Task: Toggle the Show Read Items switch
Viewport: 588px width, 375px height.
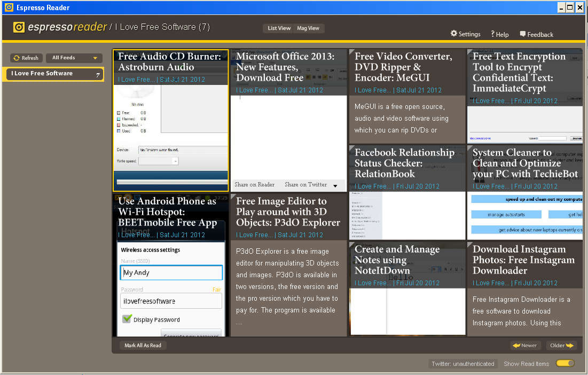Action: tap(565, 363)
